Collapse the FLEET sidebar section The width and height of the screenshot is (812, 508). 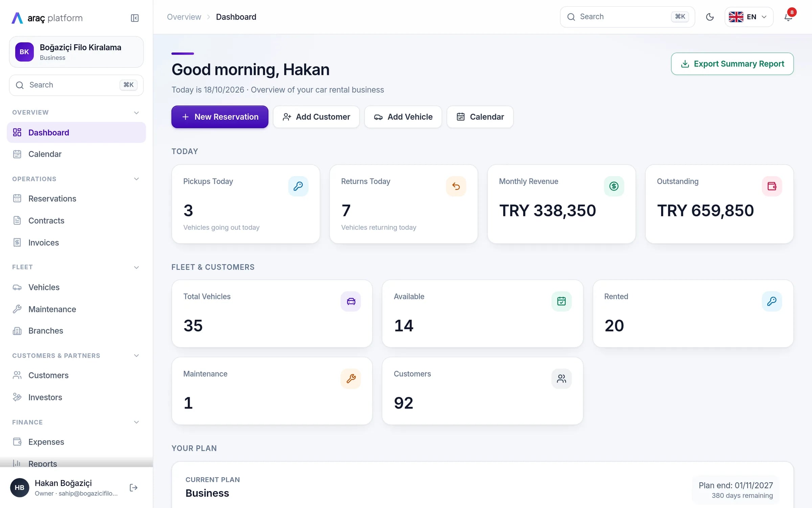[76, 267]
